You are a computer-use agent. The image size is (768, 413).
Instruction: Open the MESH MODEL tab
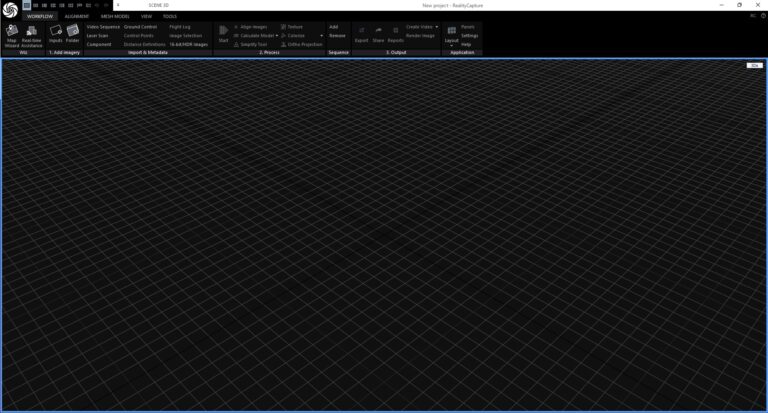(x=115, y=17)
